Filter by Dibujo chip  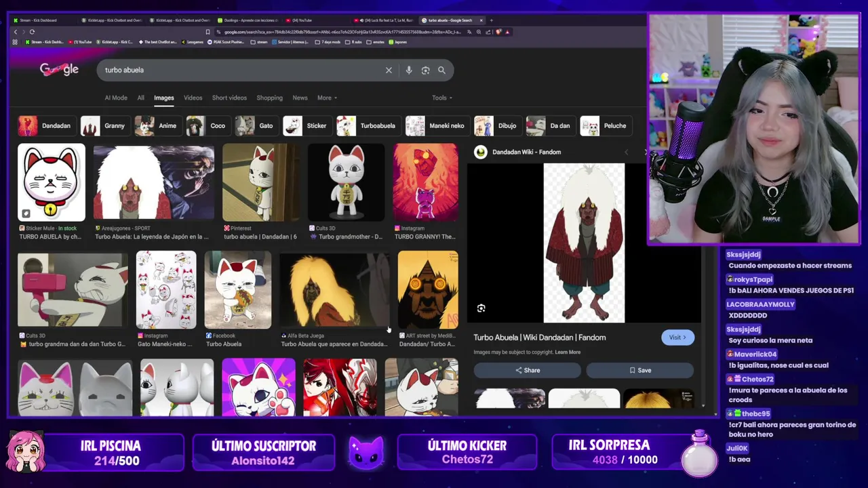497,125
